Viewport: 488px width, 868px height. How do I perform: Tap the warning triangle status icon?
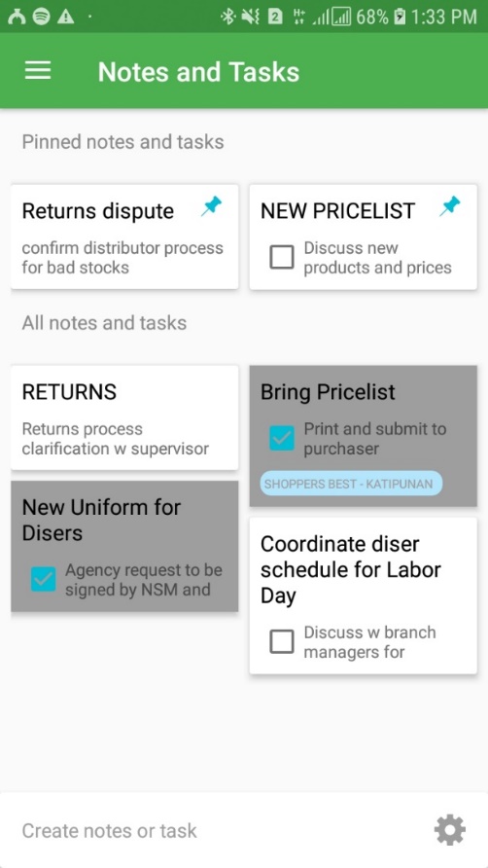(x=65, y=17)
